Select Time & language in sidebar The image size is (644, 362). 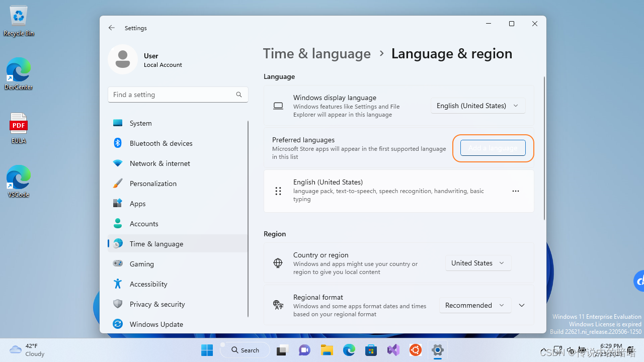178,244
